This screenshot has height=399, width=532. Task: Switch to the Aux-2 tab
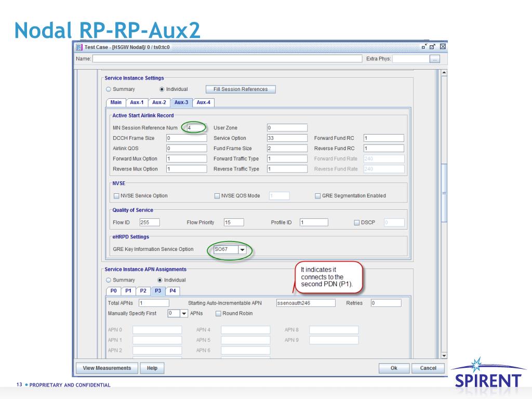(x=159, y=102)
